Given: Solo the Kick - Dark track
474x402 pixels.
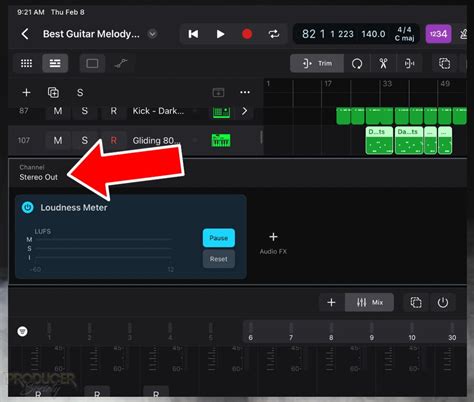Looking at the screenshot, I should click(x=85, y=111).
